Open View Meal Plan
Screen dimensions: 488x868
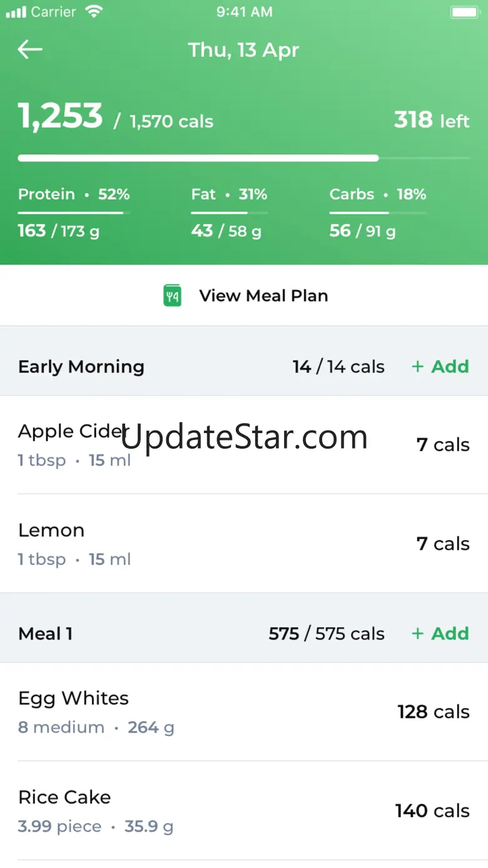point(263,295)
